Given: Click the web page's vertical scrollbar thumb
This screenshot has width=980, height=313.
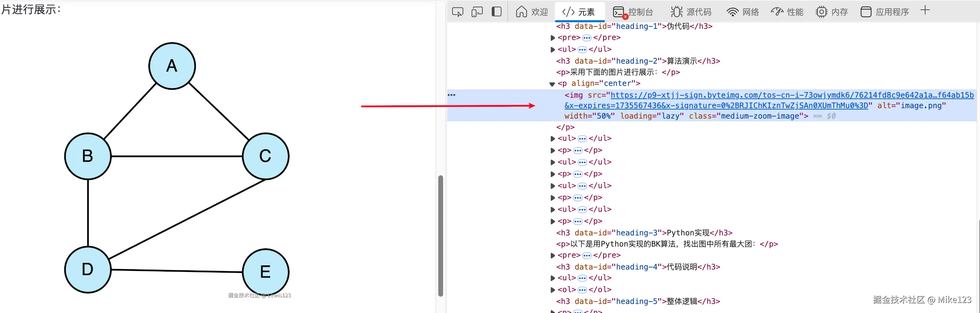Looking at the screenshot, I should point(441,236).
